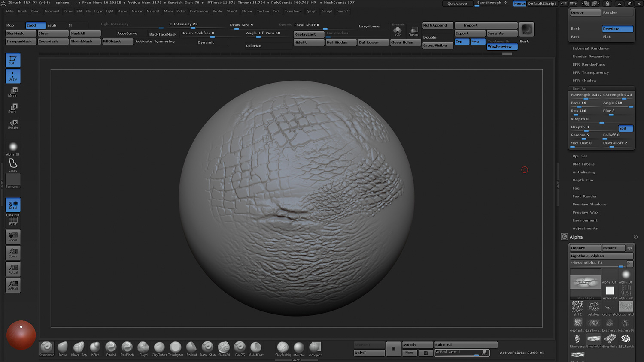Click the AAHalf zoom icon
Image resolution: width=644 pixels, height=362 pixels.
(x=13, y=285)
